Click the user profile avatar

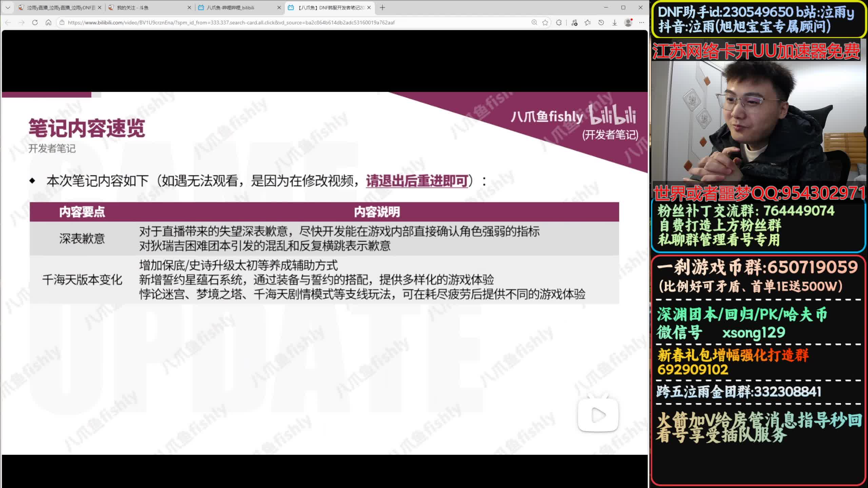coord(628,22)
